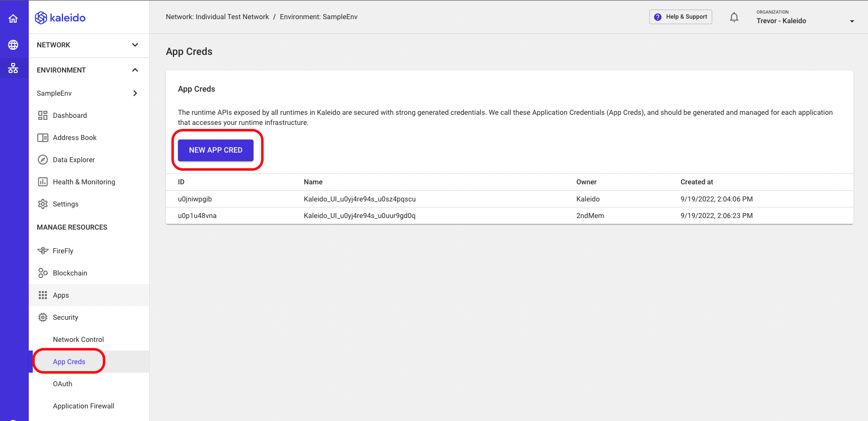The image size is (868, 421).
Task: Select app cred ID u0p1u48vna
Action: (197, 216)
